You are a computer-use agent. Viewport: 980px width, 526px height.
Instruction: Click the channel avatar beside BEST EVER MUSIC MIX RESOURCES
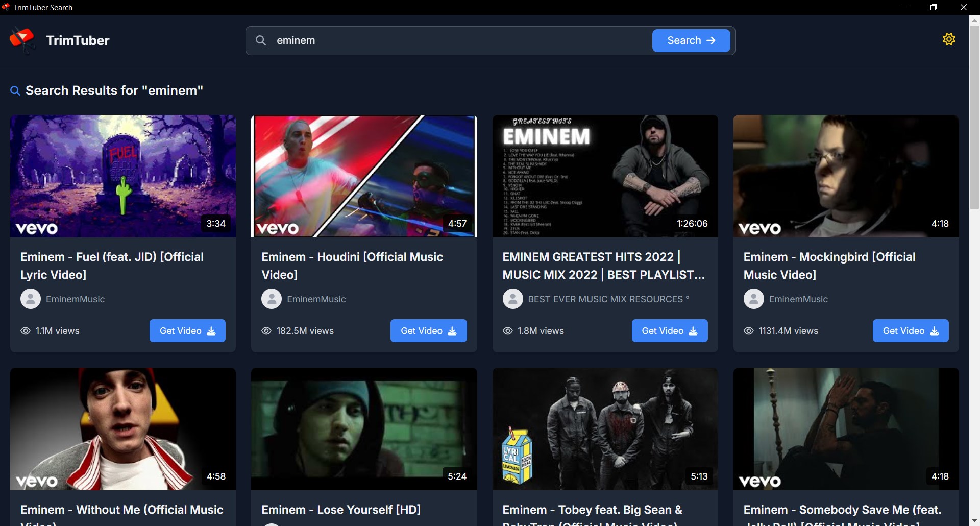[513, 299]
